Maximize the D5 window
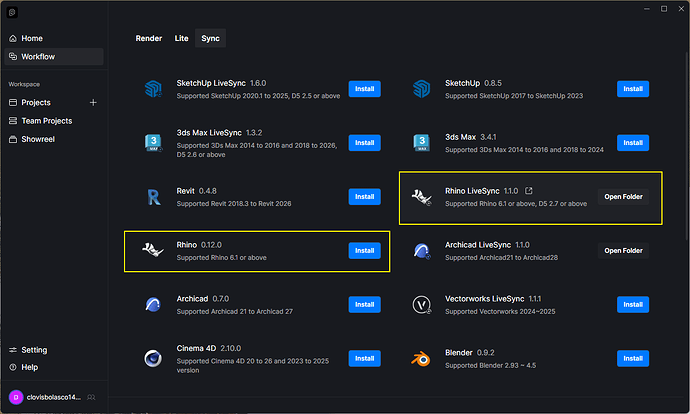Viewport: 690px width, 414px height. 664,9
